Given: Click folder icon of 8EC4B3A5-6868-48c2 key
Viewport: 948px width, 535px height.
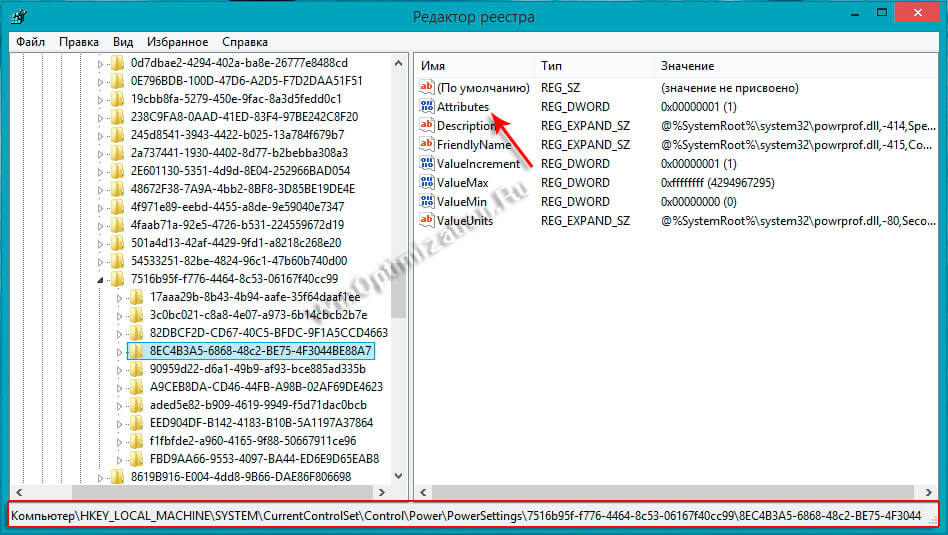Looking at the screenshot, I should pyautogui.click(x=137, y=351).
